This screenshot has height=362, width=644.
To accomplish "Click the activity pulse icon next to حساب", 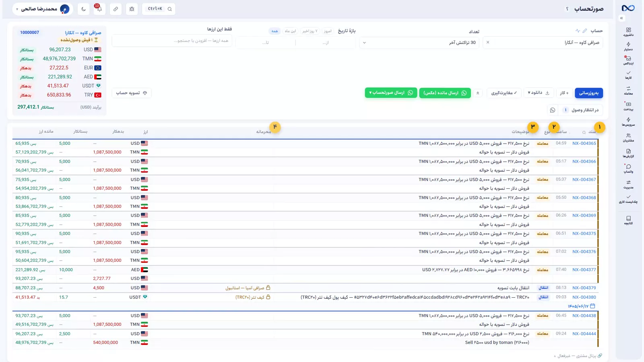I will [578, 31].
